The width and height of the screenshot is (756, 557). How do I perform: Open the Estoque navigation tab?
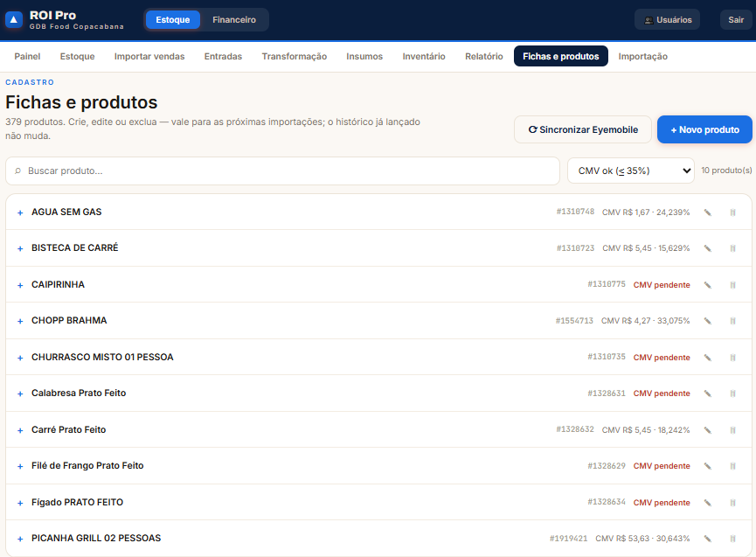[x=77, y=57]
